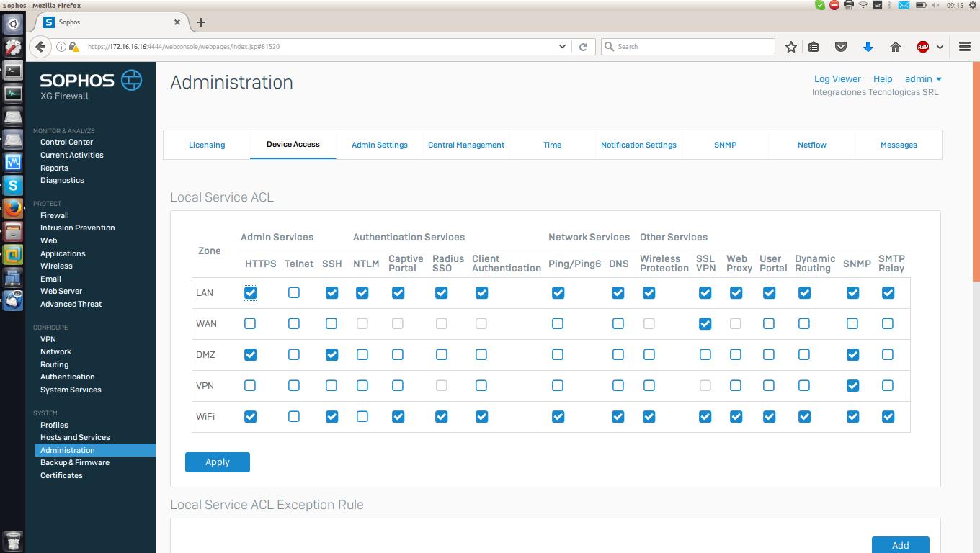Uncheck DNS for the WiFi zone

tap(618, 416)
